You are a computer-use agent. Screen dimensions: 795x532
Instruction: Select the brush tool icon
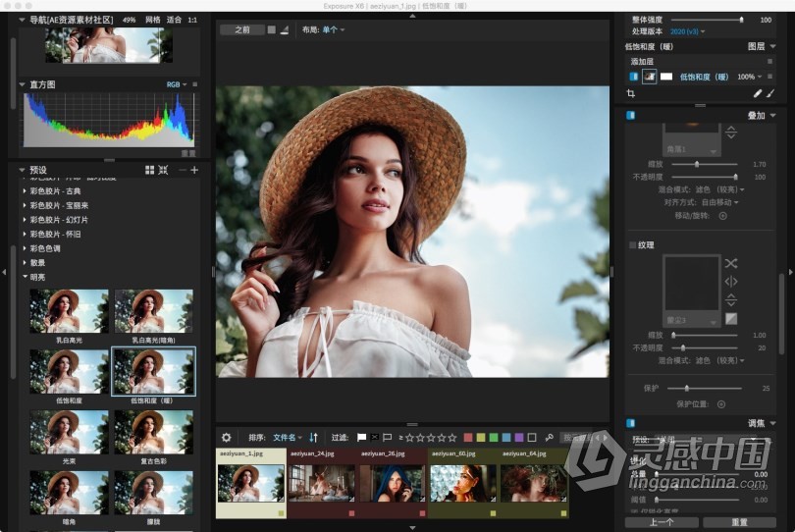point(770,93)
